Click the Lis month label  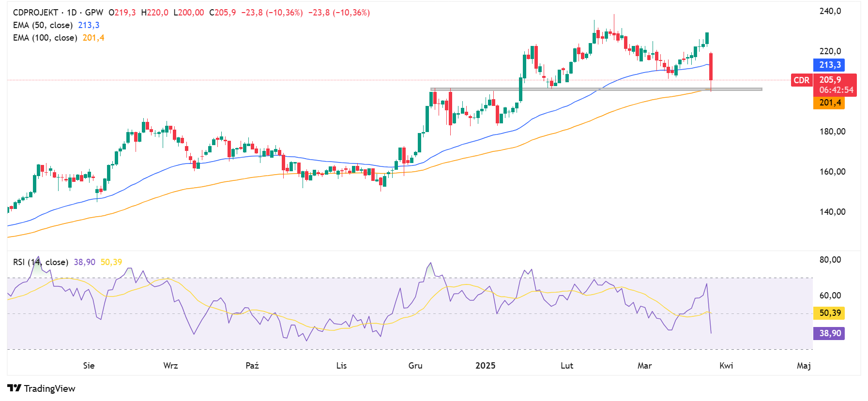point(341,366)
